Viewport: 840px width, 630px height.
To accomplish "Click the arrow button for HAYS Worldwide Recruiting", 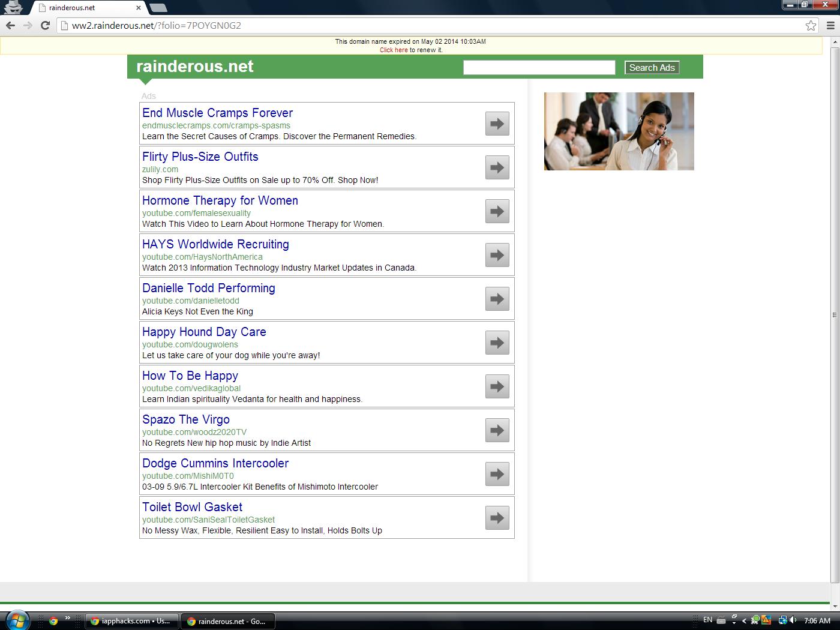I will click(x=497, y=255).
